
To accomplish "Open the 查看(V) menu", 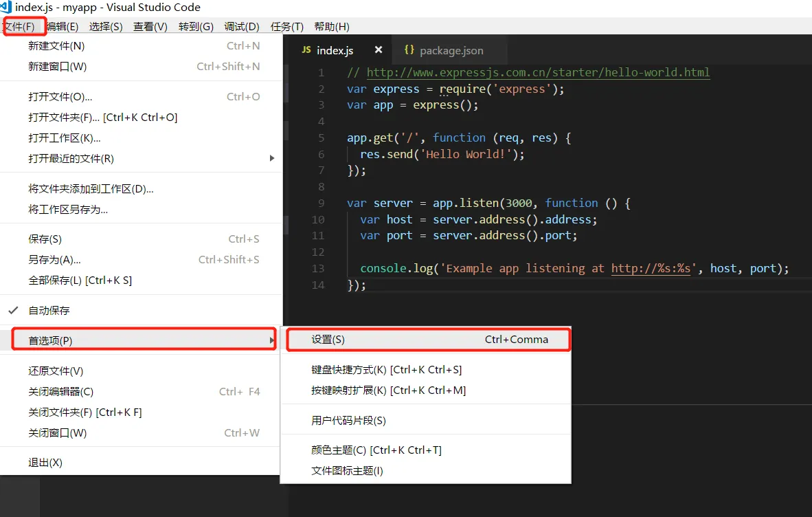I will pyautogui.click(x=150, y=26).
